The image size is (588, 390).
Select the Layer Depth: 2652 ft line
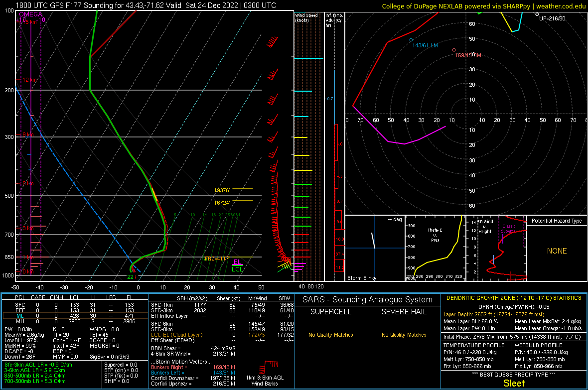(x=494, y=315)
